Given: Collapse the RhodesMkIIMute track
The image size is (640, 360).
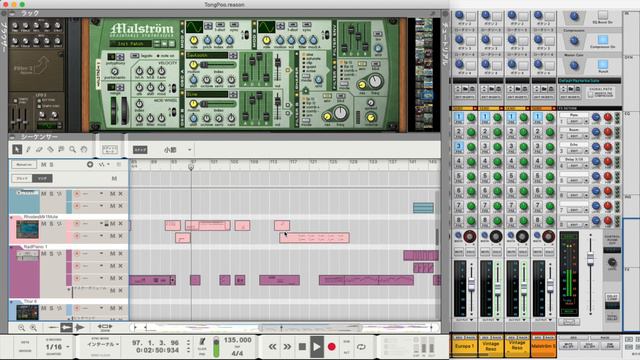Looking at the screenshot, I should click(11, 217).
